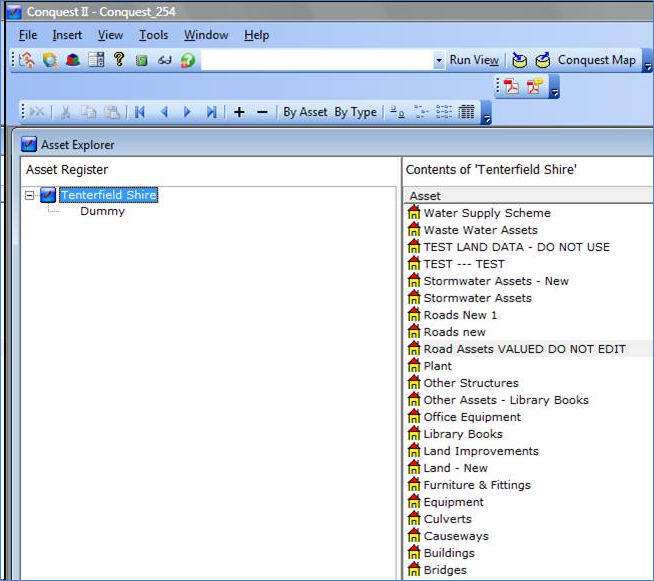Image resolution: width=654 pixels, height=581 pixels.
Task: Select Buildings asset
Action: click(449, 553)
